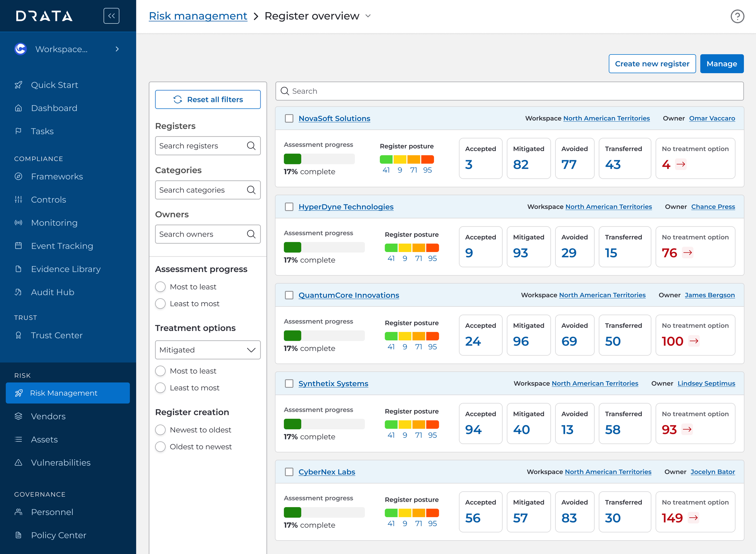
Task: Select Newest to oldest register creation
Action: point(161,430)
